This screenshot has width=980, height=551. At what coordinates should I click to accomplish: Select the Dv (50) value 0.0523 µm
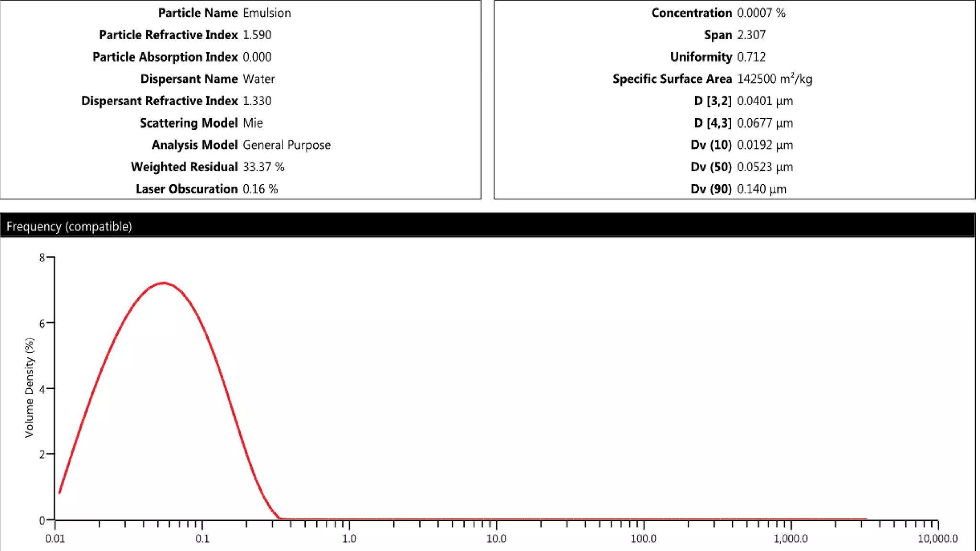[765, 167]
